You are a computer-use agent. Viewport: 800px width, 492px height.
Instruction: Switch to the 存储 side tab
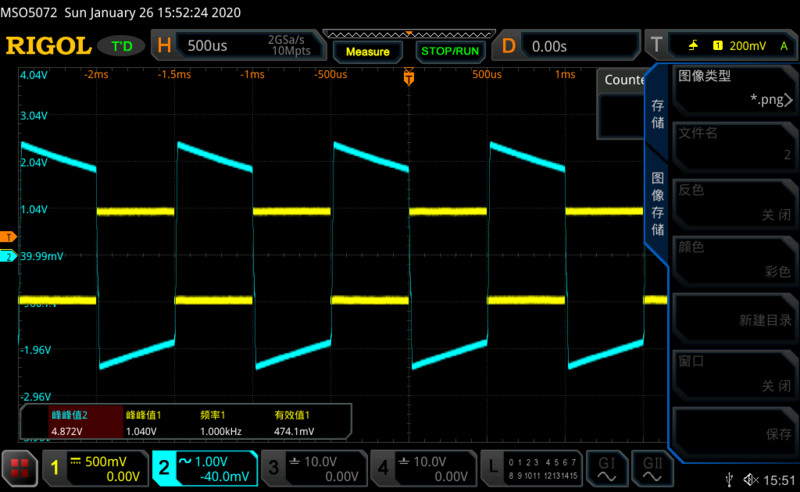(x=657, y=113)
